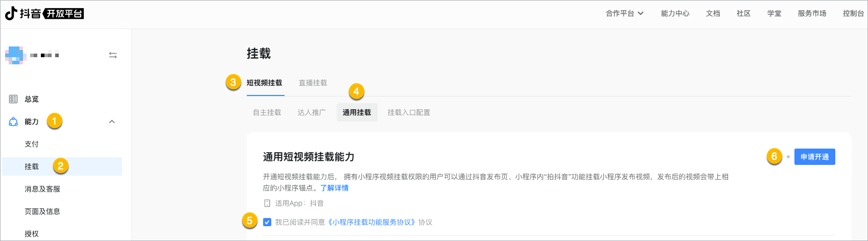Open 社区 in the top navigation
The height and width of the screenshot is (241, 868).
[743, 13]
